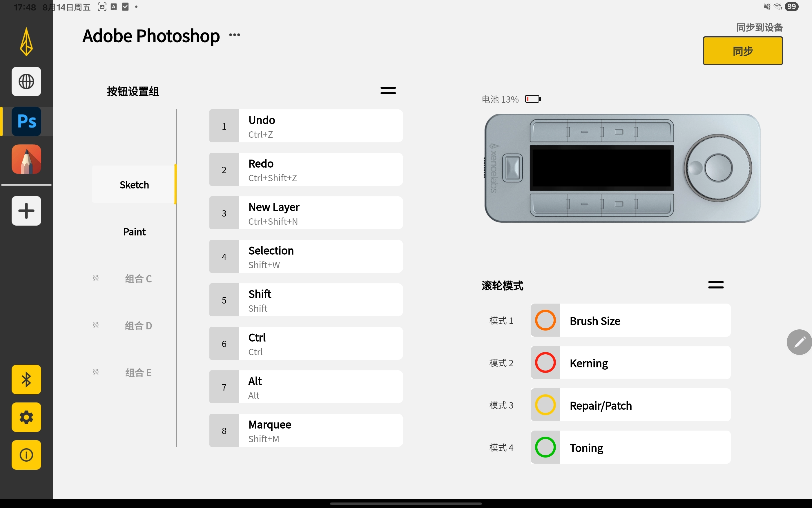Select the Sketch button group
The width and height of the screenshot is (812, 508).
[x=134, y=184]
